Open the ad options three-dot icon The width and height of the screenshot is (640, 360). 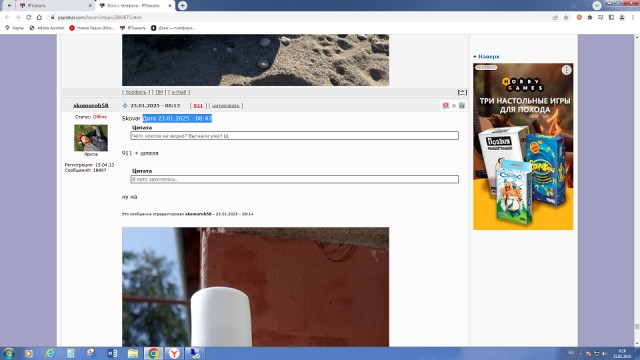click(x=567, y=70)
